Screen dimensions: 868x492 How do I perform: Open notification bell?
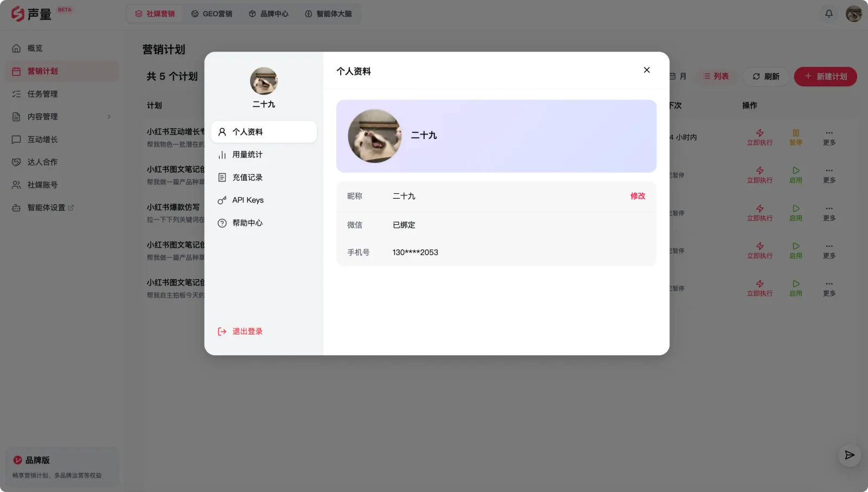[828, 14]
